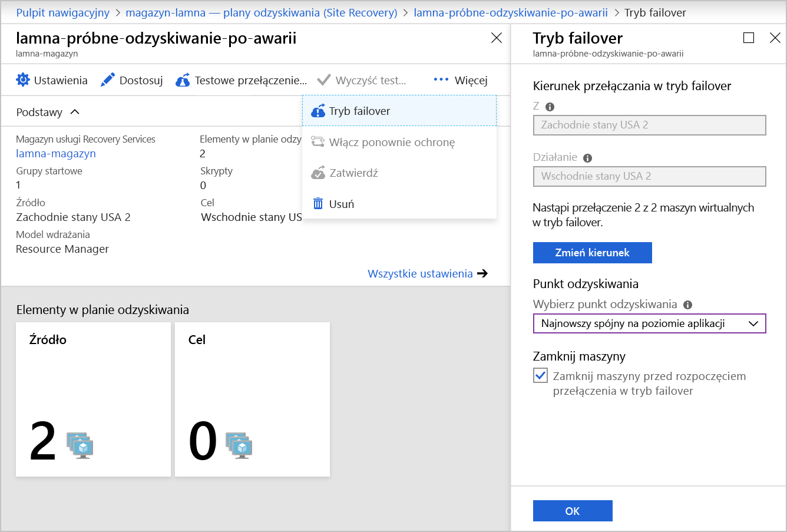
Task: Open the Cel tile
Action: (252, 399)
